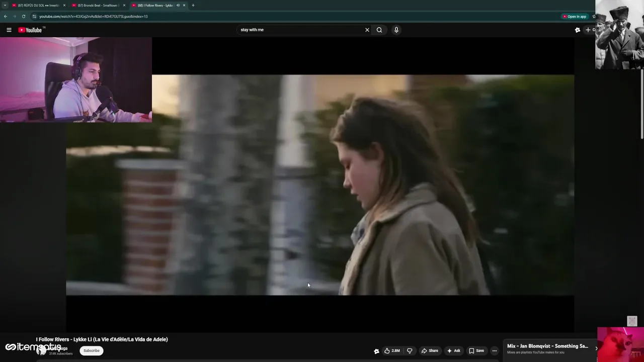This screenshot has height=362, width=644.
Task: Open the Ask sparkle icon in YouTube header
Action: tap(578, 30)
